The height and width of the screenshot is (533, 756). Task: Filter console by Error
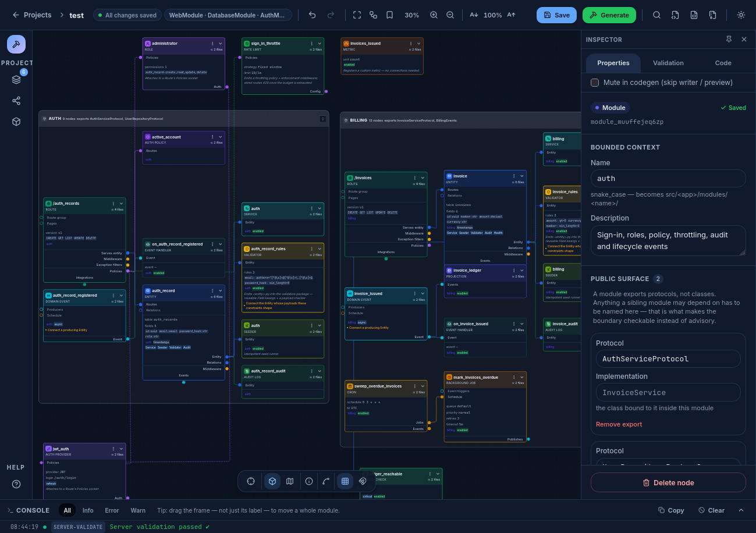(112, 510)
